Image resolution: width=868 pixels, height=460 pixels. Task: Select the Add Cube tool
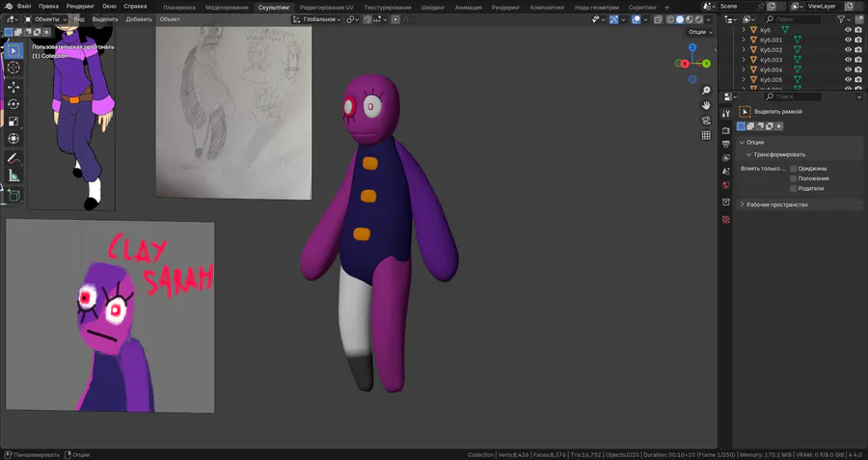(x=14, y=196)
